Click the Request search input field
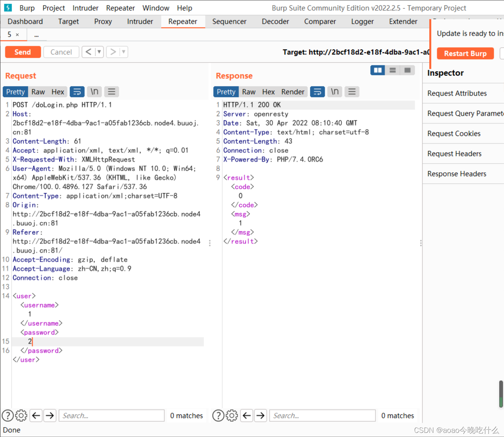The height and width of the screenshot is (437, 504). click(111, 415)
